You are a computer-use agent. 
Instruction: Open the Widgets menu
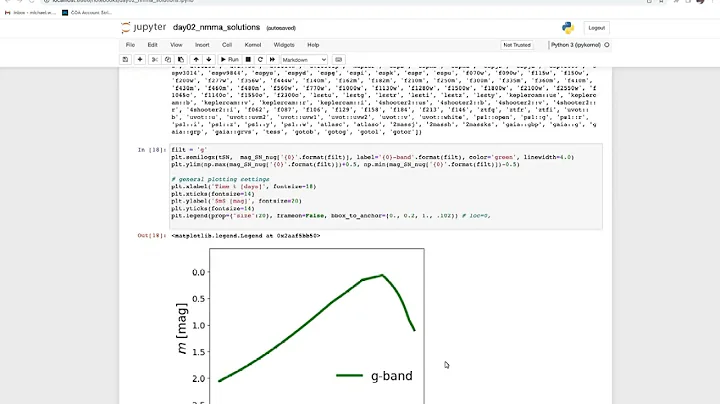(284, 45)
